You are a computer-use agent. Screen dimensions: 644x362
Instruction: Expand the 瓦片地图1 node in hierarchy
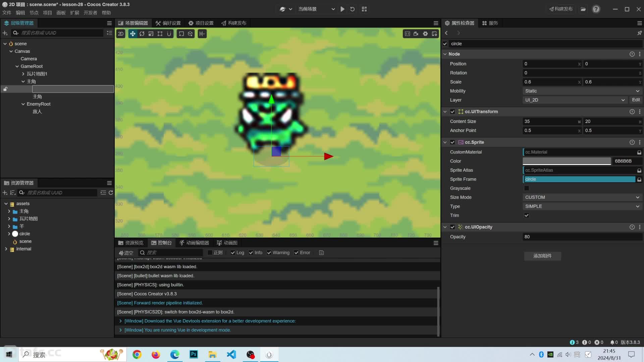[23, 74]
